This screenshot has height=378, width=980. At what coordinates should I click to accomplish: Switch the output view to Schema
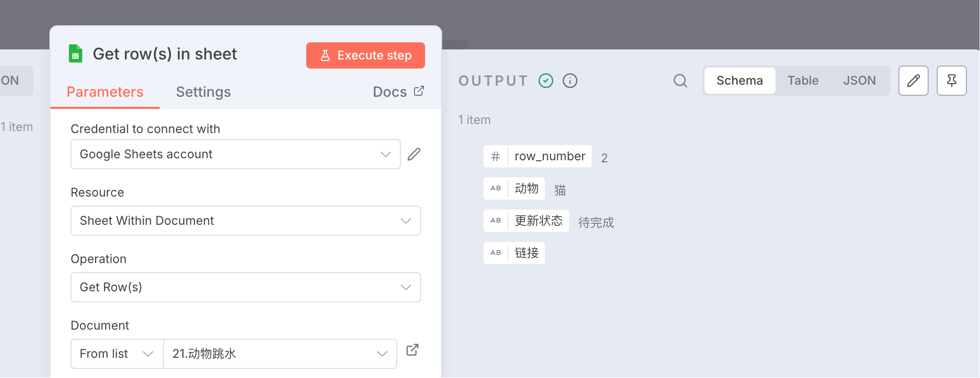pos(740,81)
